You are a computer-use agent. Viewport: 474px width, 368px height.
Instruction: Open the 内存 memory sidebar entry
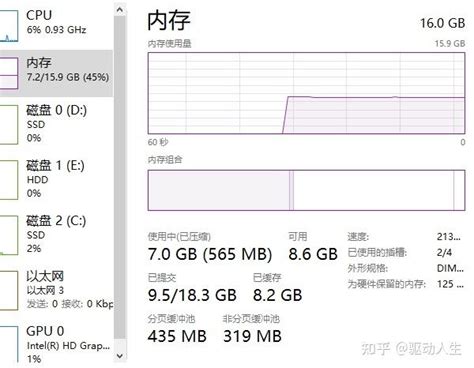(56, 73)
